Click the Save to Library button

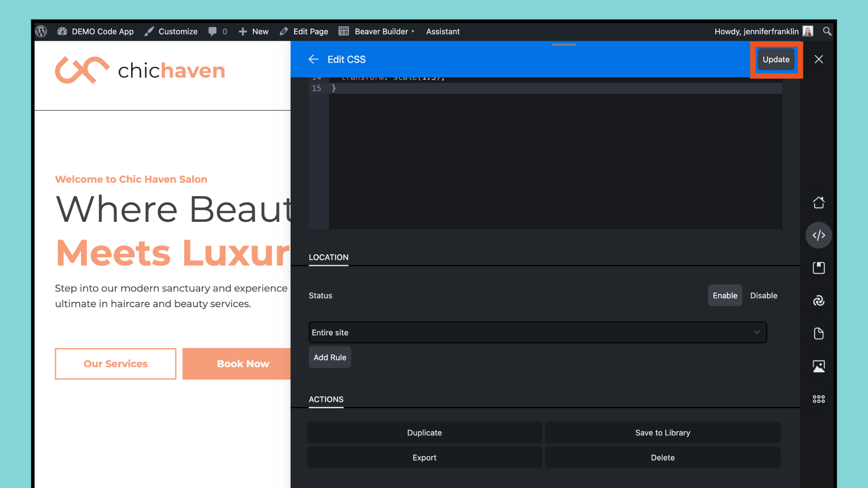[662, 433]
